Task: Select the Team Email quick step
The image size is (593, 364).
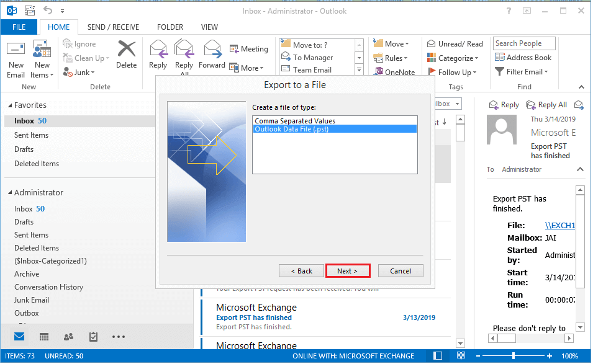Action: pos(317,70)
